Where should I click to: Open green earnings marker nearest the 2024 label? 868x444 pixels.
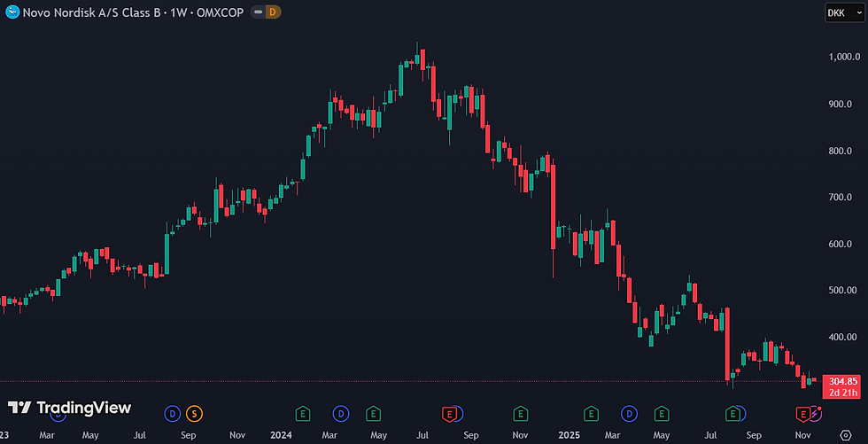tap(302, 412)
